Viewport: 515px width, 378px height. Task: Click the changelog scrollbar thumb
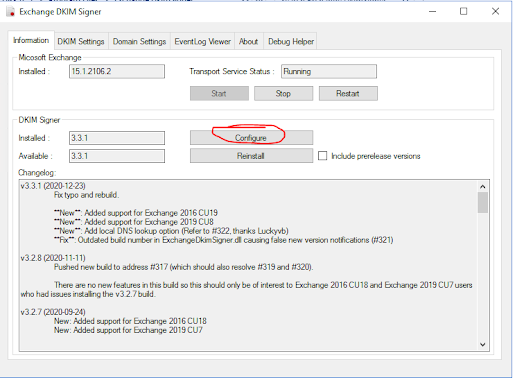(483, 202)
